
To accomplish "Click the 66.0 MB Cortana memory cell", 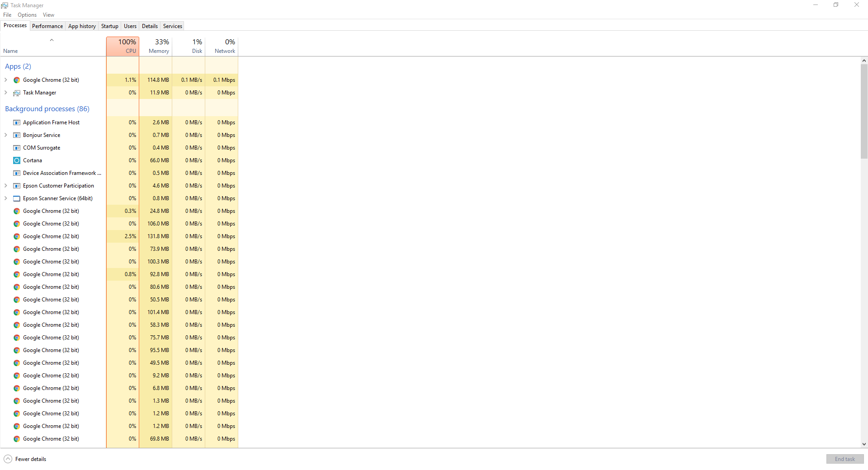I will (156, 160).
